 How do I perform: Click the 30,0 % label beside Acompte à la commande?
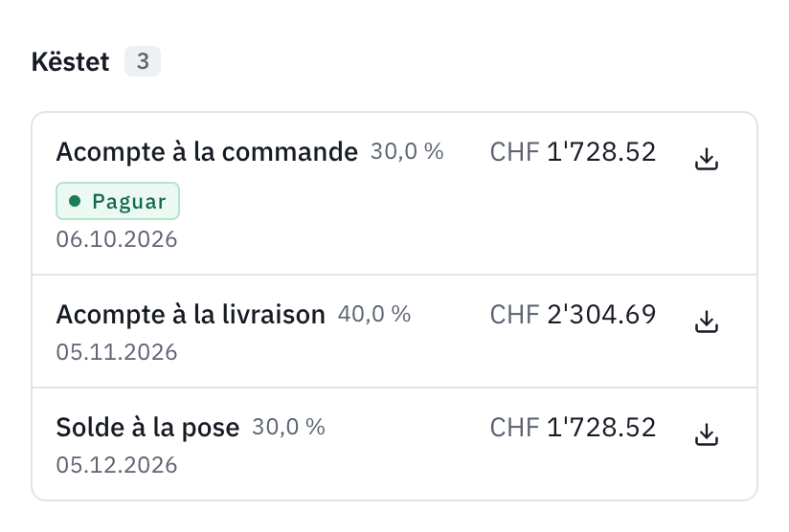[x=407, y=151]
